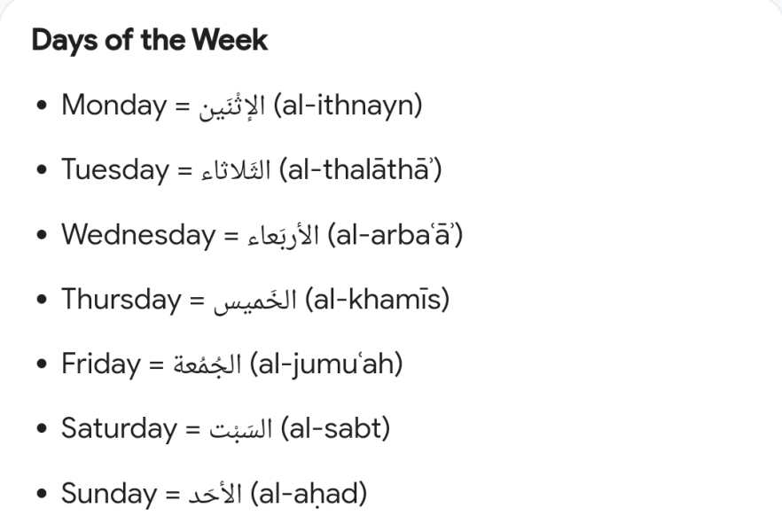Click the transliteration (al-arba'ā')
This screenshot has width=782, height=532.
(x=395, y=235)
